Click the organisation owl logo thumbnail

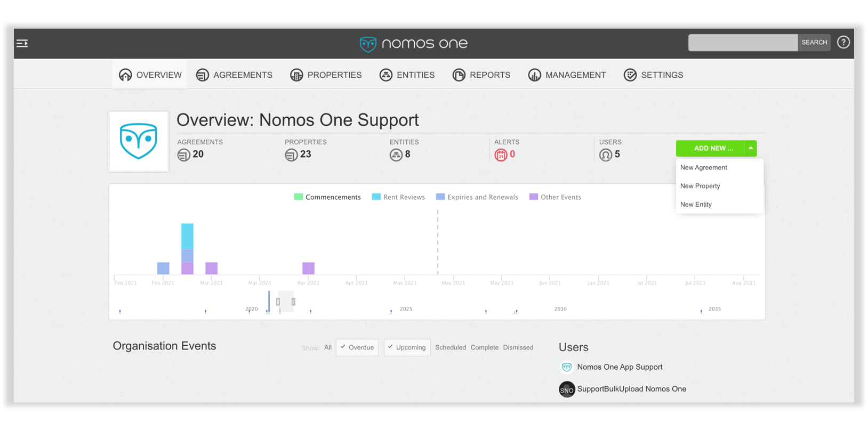pos(139,141)
